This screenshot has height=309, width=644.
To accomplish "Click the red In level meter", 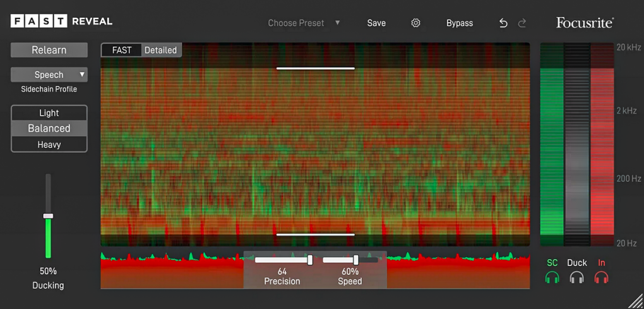I will [x=602, y=144].
